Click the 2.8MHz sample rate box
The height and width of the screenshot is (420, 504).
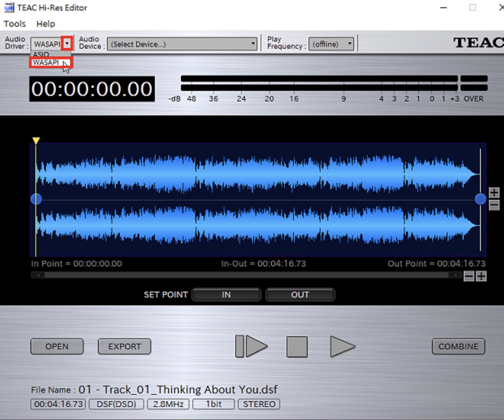click(x=168, y=404)
